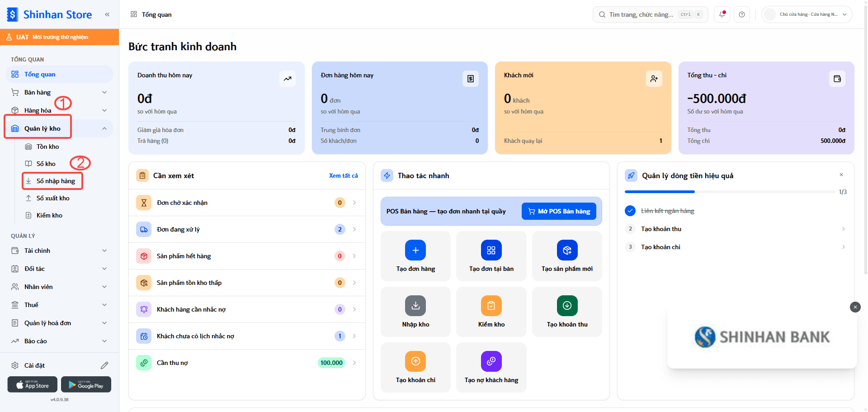Open the notifications bell
868x412 pixels.
point(722,14)
